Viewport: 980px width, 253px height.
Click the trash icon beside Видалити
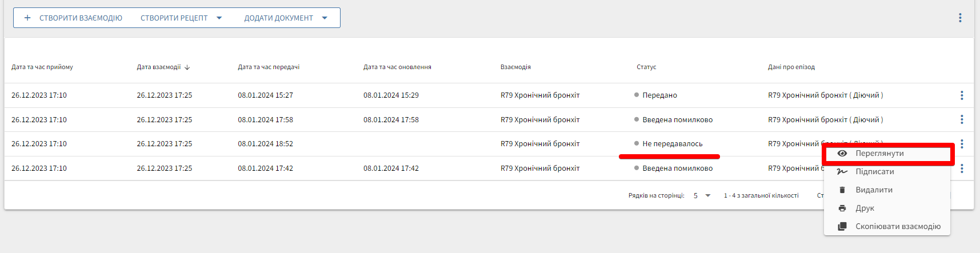842,190
